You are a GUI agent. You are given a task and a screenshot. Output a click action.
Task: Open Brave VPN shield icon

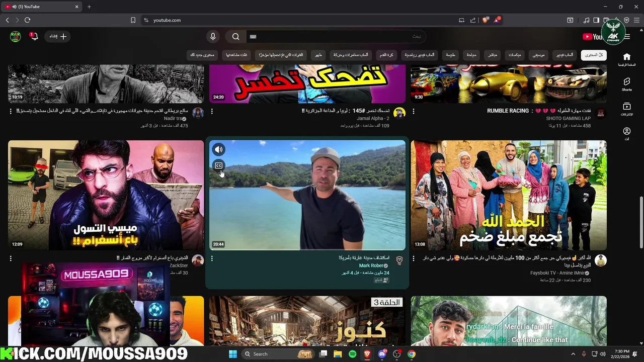626,20
